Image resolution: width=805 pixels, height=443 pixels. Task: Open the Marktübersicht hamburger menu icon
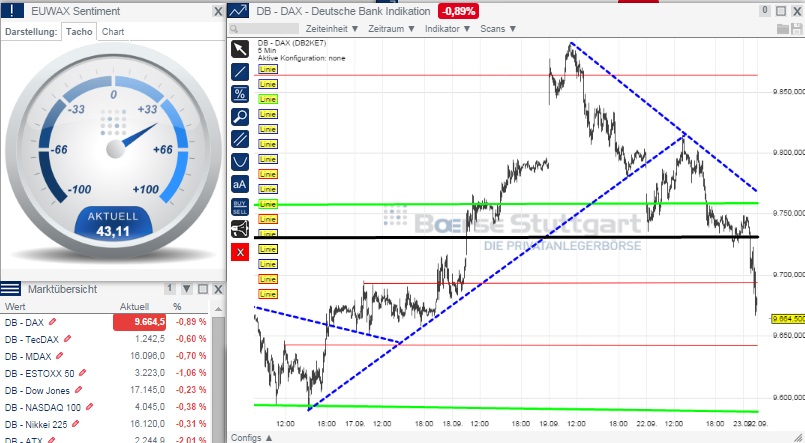point(10,289)
